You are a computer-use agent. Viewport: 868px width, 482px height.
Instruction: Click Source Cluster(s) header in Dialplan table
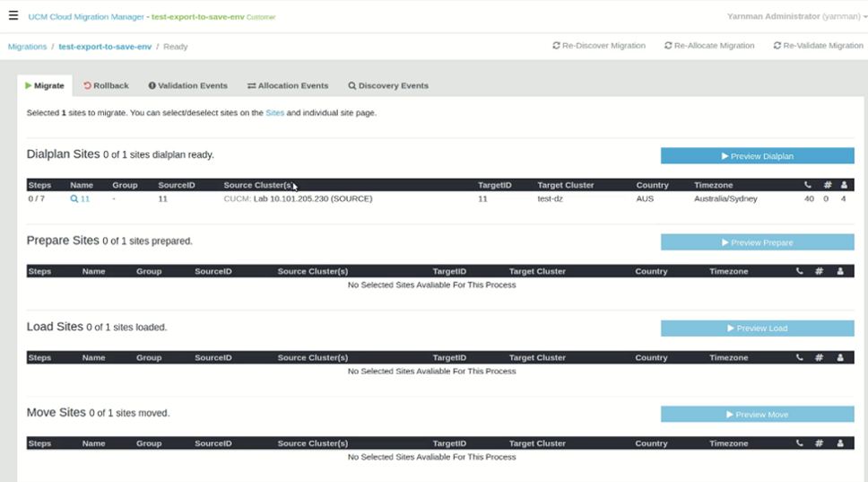coord(258,185)
